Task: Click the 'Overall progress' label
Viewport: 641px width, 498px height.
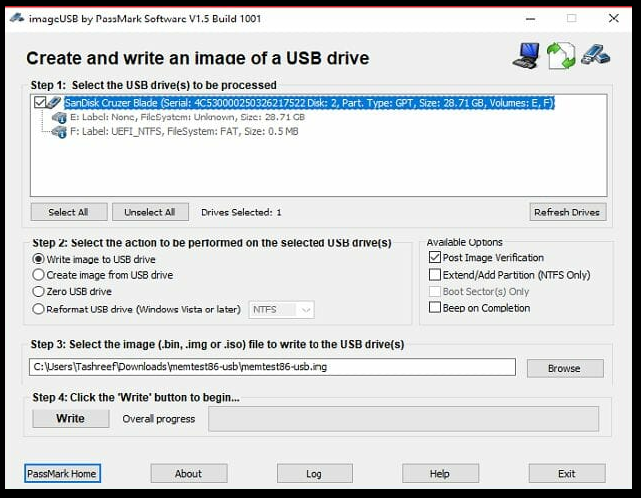Action: [x=159, y=419]
